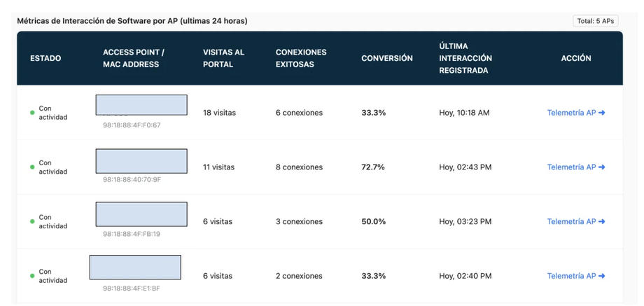The width and height of the screenshot is (644, 306).
Task: Click the green status dot in fourth row
Action: [x=32, y=276]
